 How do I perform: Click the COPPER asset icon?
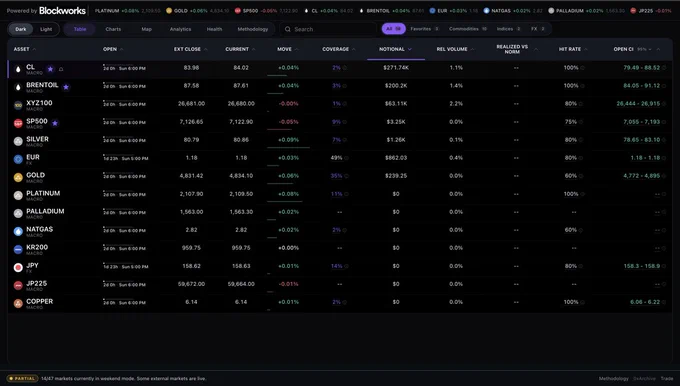point(18,303)
